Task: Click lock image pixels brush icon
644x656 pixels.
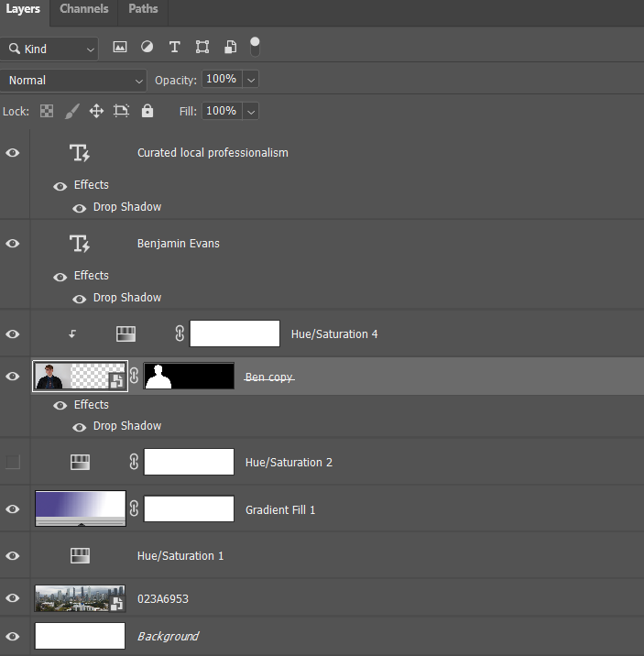Action: click(x=71, y=111)
